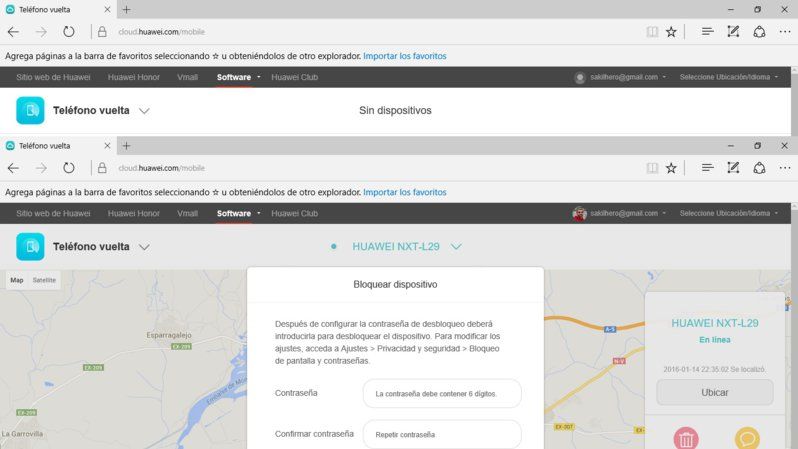Click padlock icon in upper browser address bar
This screenshot has height=449, width=798.
click(x=102, y=32)
